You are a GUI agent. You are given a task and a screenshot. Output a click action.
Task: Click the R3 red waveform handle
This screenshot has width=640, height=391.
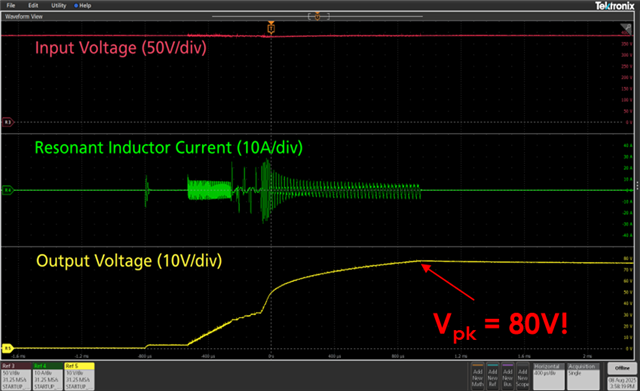click(x=7, y=122)
